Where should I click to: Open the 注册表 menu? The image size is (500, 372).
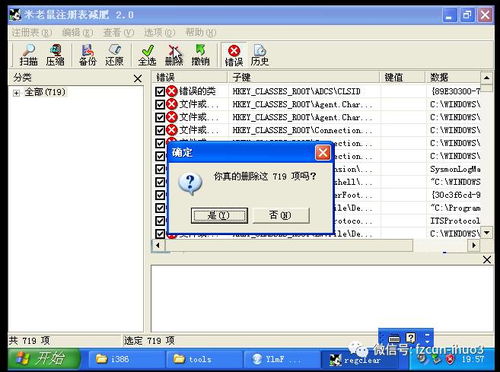click(x=32, y=33)
